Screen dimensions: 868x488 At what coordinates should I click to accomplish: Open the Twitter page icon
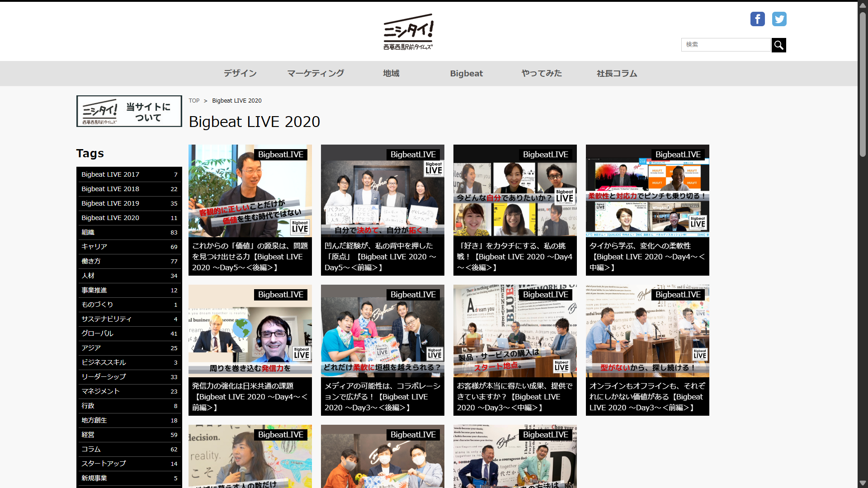point(779,19)
